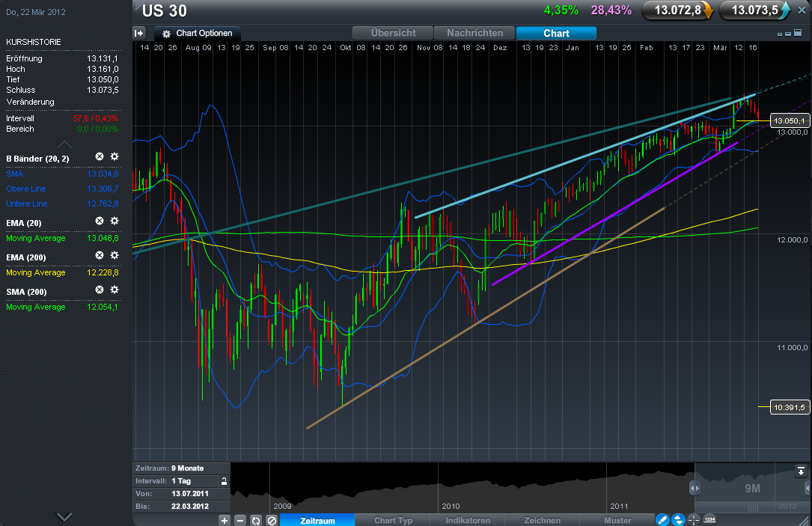Click the US 30 instrument title
This screenshot has width=812, height=526.
coord(164,11)
